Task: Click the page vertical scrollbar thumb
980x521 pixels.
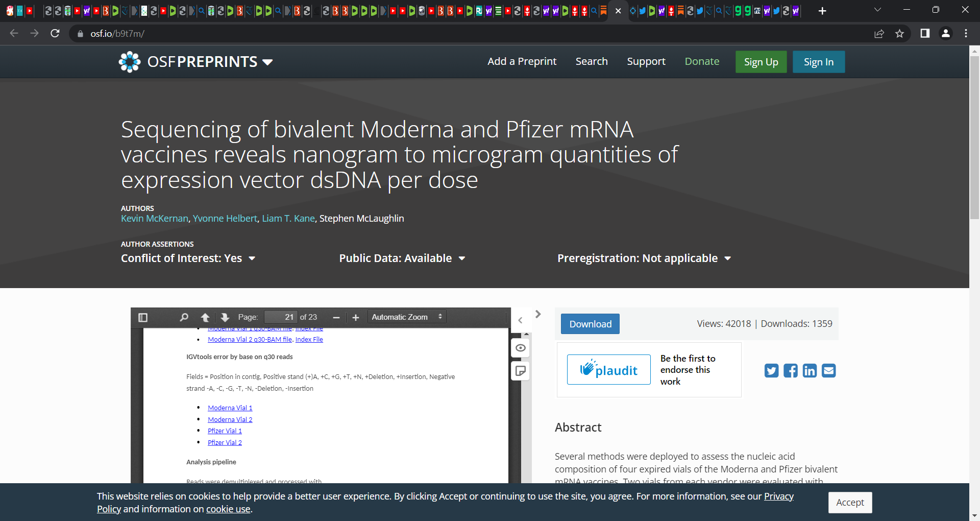Action: [974, 138]
